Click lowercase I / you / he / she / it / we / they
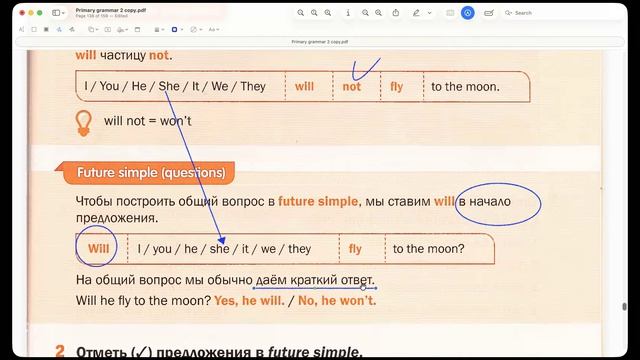Viewport: 640px width, 360px height. pos(224,249)
